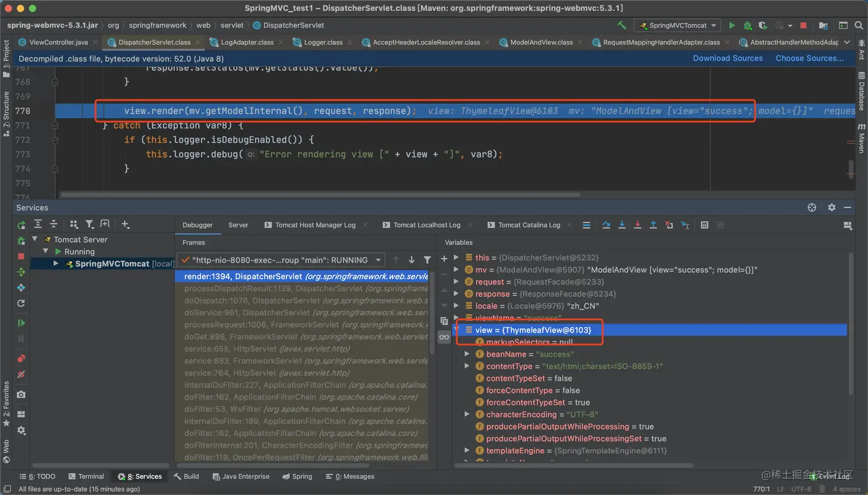Click the red Stop button in Services
The image size is (868, 495).
[21, 256]
